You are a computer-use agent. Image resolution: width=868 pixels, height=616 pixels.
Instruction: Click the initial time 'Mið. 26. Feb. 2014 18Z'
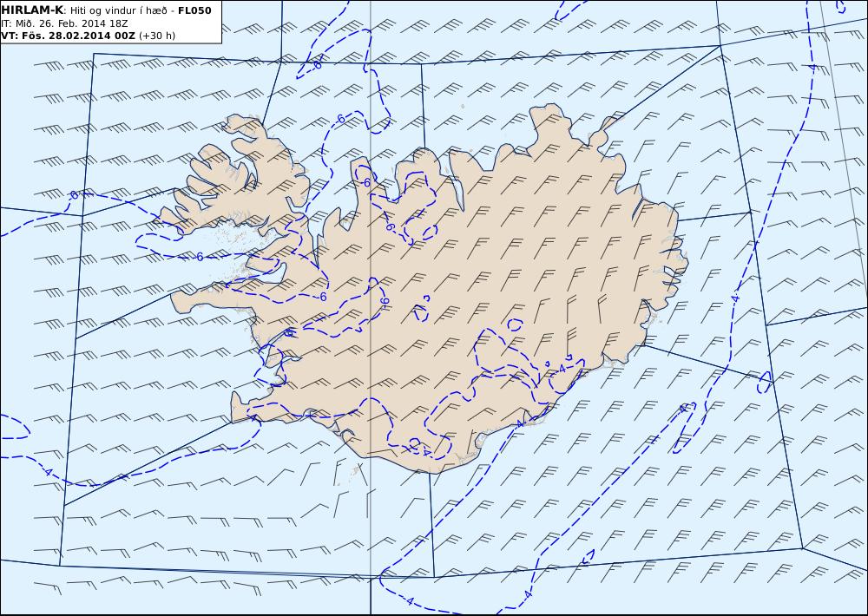pyautogui.click(x=70, y=23)
